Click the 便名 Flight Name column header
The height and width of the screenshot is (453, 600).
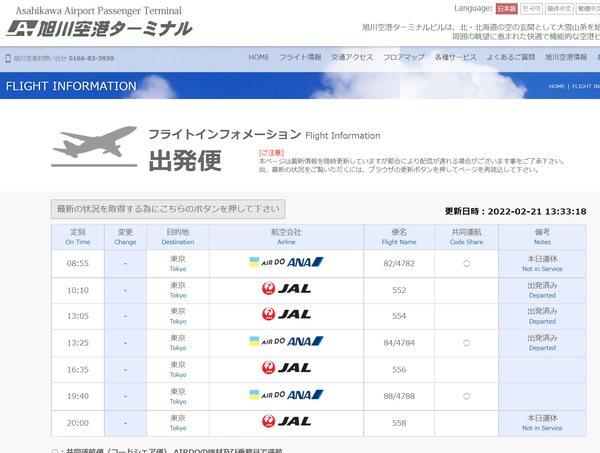click(399, 237)
